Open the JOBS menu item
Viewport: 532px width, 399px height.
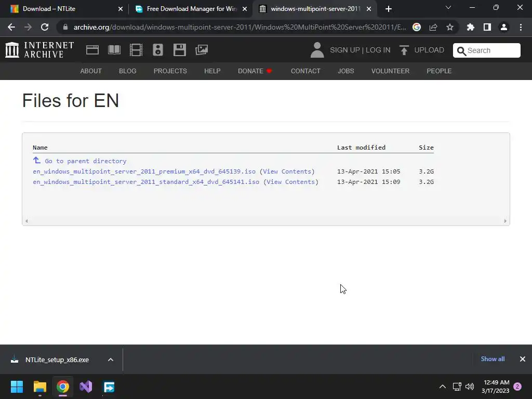(x=345, y=71)
